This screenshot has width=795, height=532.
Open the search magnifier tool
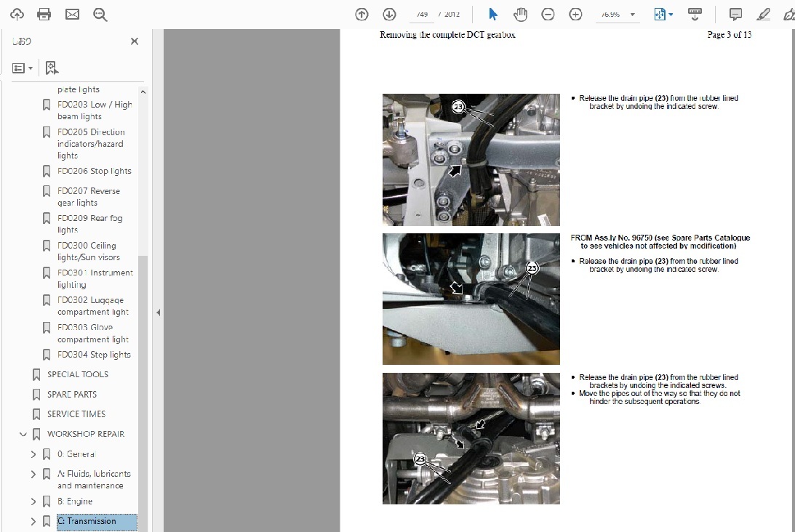click(x=100, y=15)
